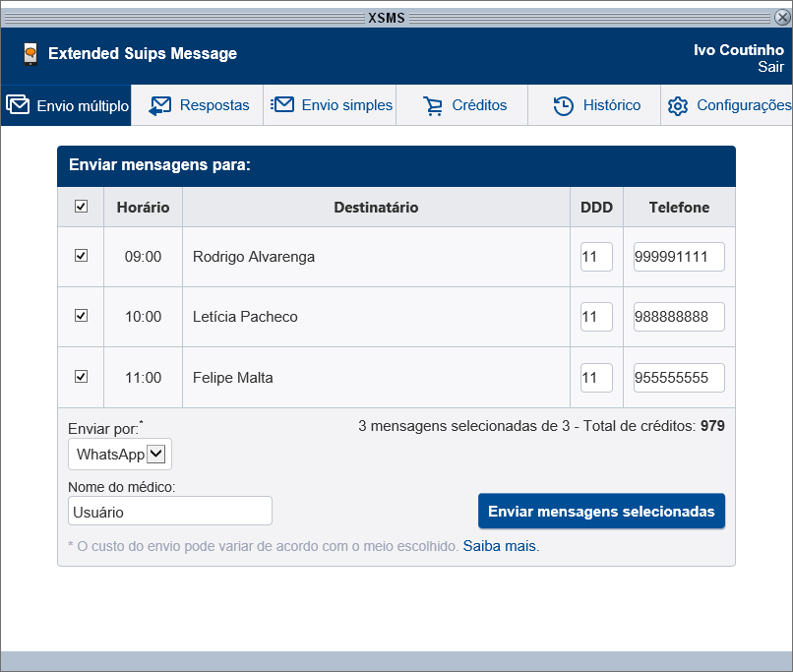Click Felipe Malta's telephone number field
Screen dimensions: 793x672
click(x=678, y=377)
